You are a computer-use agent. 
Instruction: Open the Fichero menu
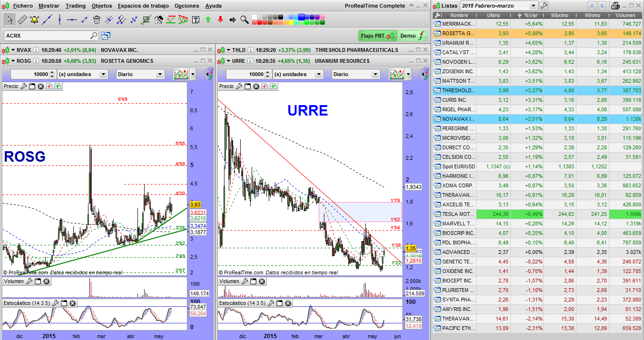23,6
